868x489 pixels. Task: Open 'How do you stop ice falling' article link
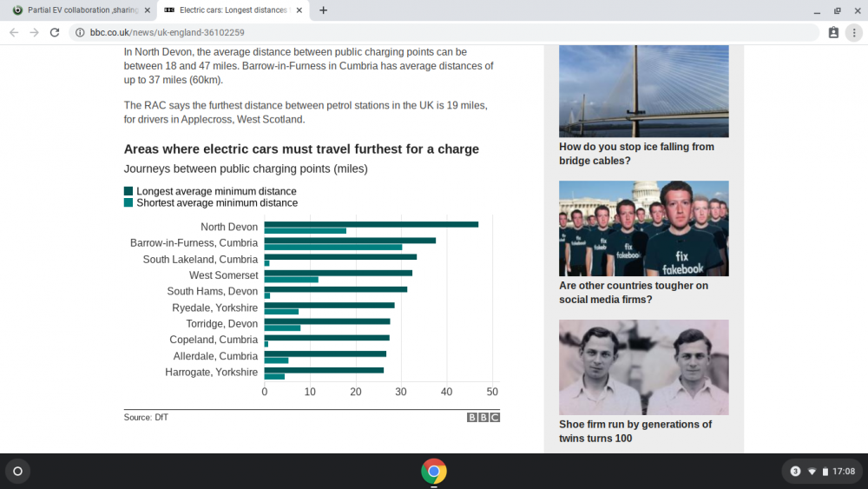[x=636, y=154]
